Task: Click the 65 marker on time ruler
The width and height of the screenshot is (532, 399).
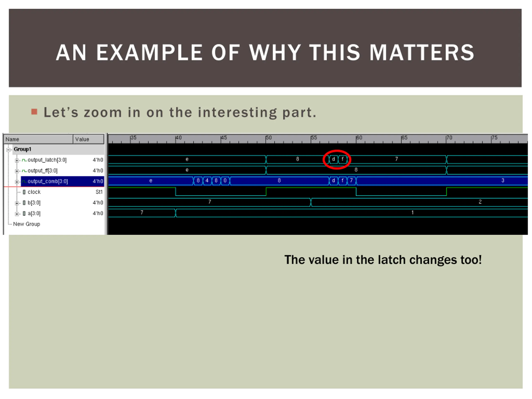Action: (404, 138)
